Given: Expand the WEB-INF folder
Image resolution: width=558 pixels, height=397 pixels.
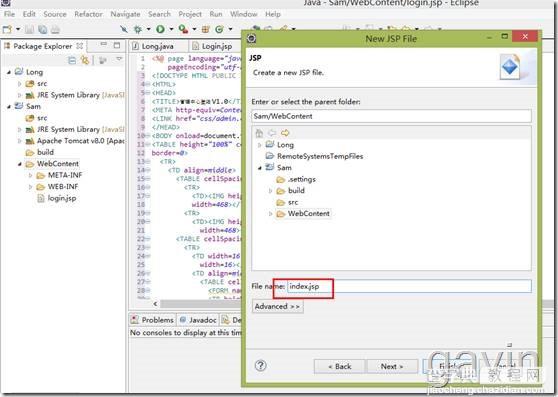Looking at the screenshot, I should coord(31,187).
